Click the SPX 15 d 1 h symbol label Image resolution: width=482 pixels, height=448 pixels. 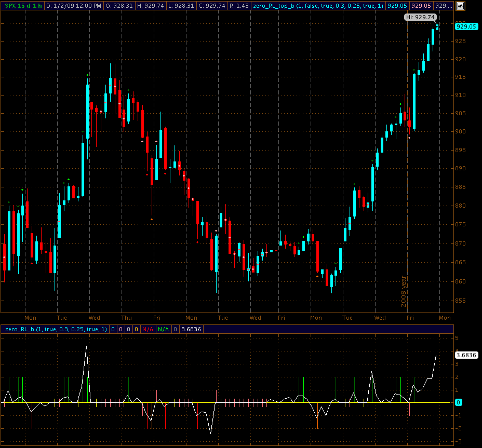tap(22, 6)
